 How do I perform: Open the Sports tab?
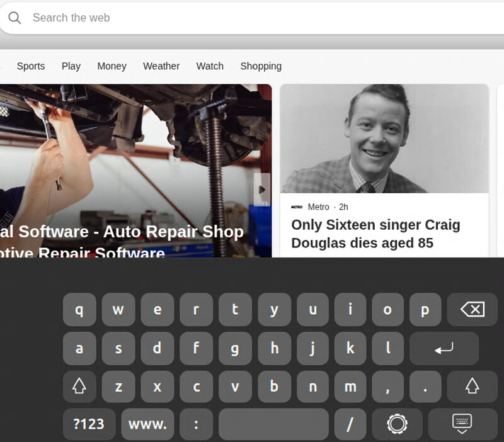coord(31,66)
